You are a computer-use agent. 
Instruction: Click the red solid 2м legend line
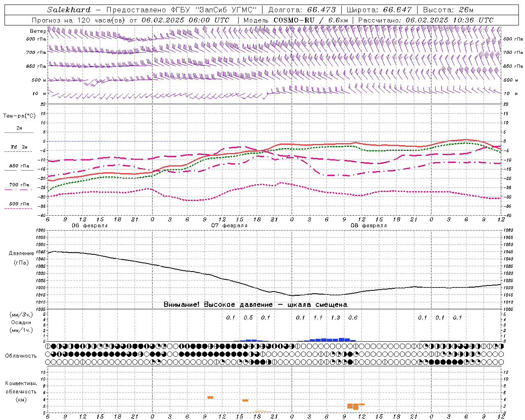[x=19, y=133]
